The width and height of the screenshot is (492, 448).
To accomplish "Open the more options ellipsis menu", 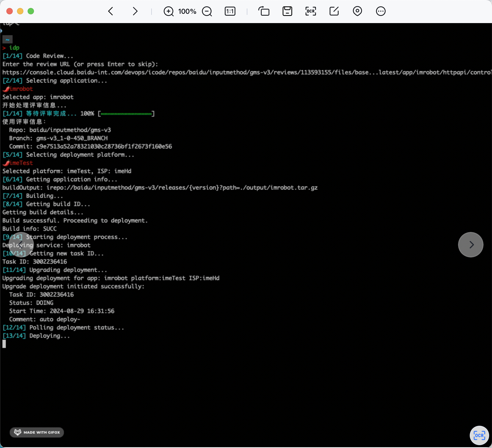I will pos(381,11).
